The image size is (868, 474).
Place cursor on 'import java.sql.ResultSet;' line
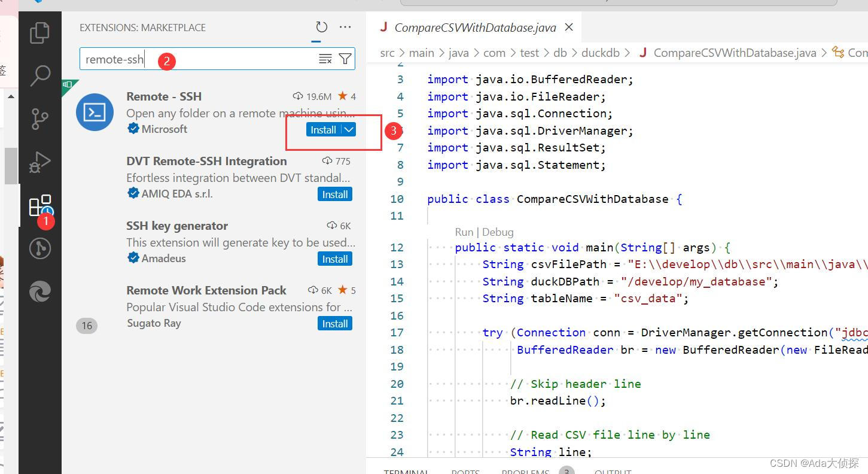click(516, 147)
